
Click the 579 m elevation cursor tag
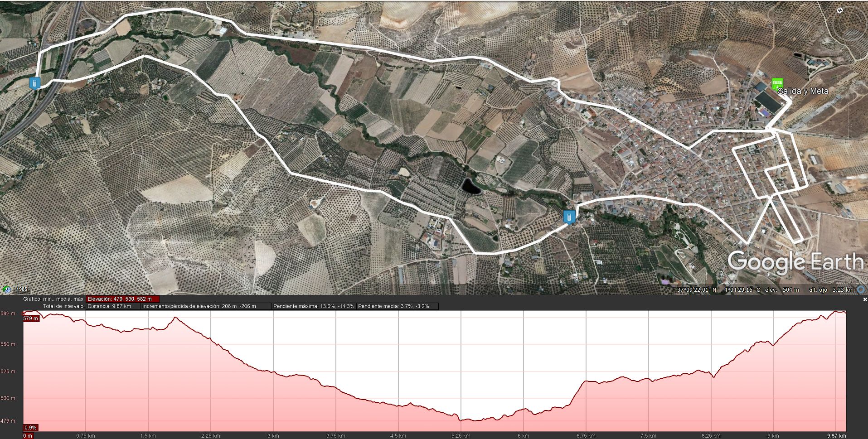point(31,318)
